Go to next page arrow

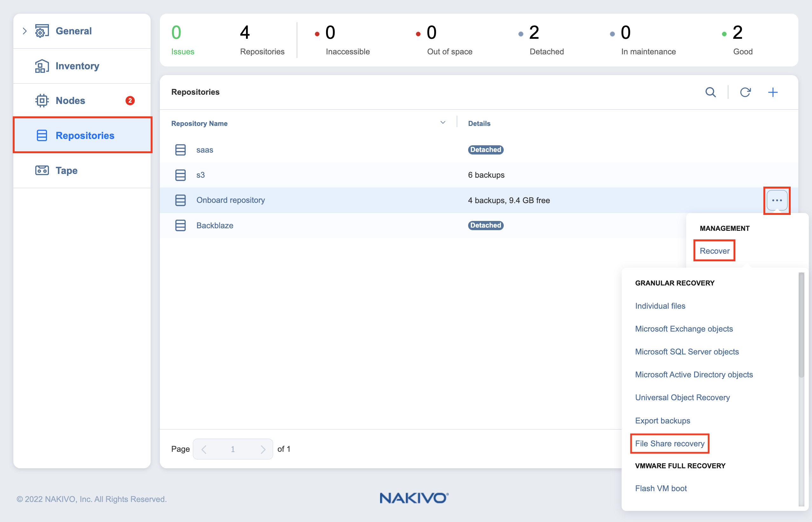263,450
